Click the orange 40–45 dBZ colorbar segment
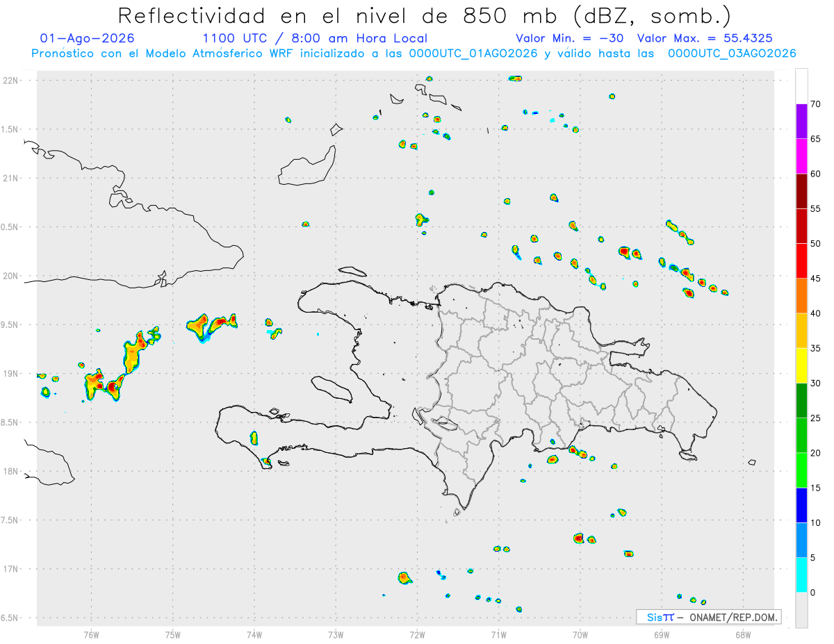Screen dimensions: 834x644 click(x=801, y=296)
